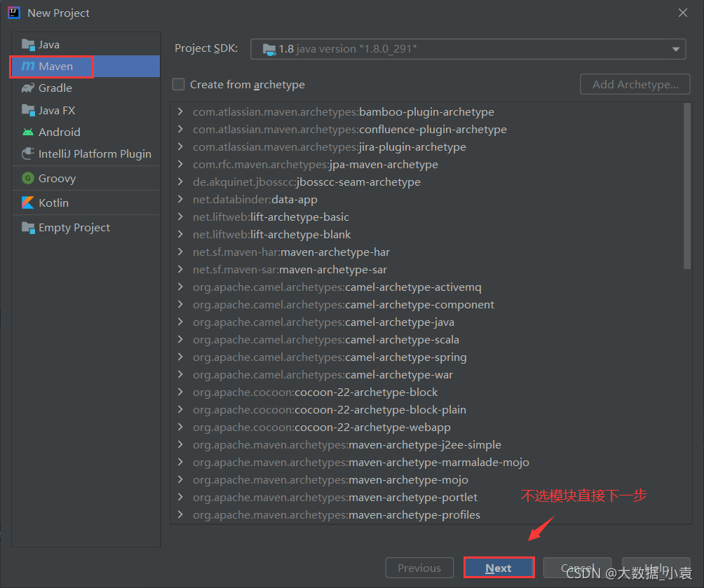
Task: Expand bamboo-plugin-archetype entry
Action: click(180, 111)
